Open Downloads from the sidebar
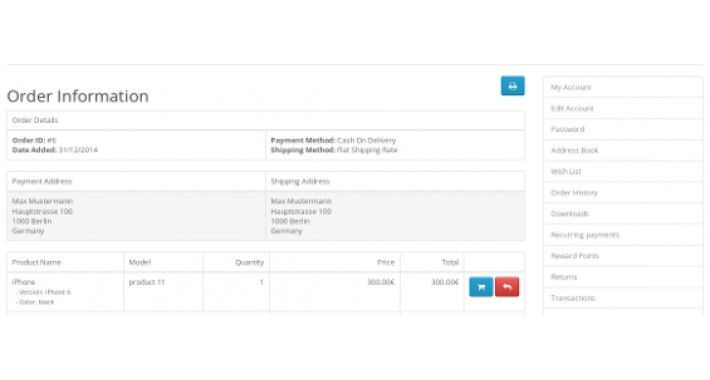Viewport: 710px width, 380px height. click(x=623, y=213)
